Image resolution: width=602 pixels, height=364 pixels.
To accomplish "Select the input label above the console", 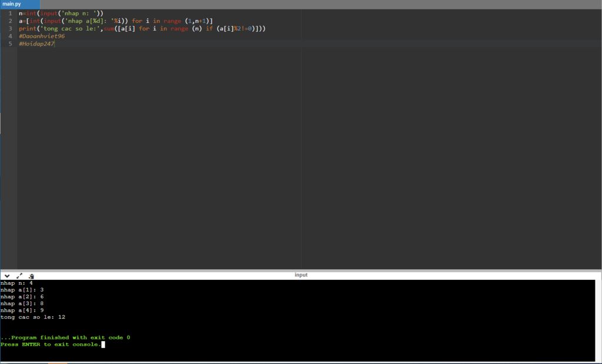I will 301,275.
